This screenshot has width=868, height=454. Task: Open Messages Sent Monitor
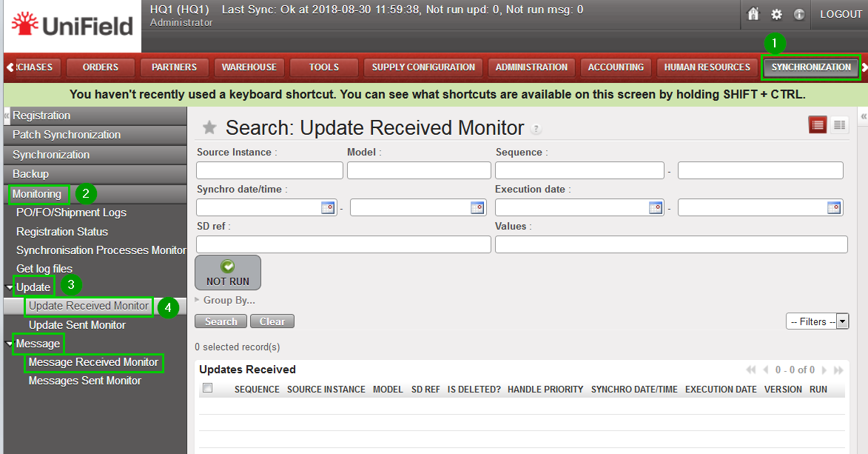click(x=84, y=381)
